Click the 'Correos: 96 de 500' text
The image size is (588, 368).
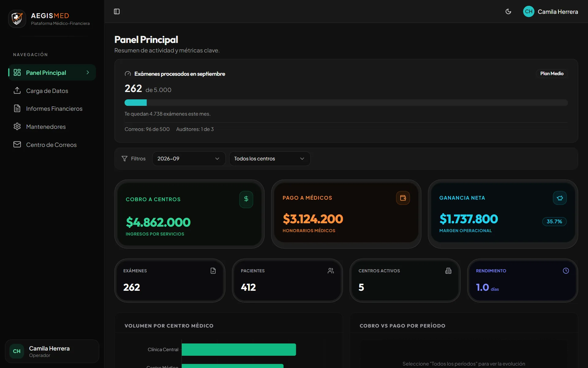tap(147, 129)
